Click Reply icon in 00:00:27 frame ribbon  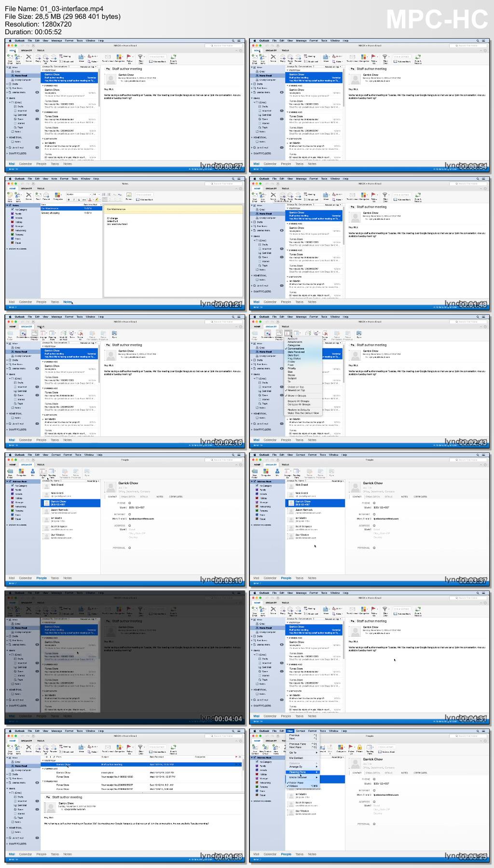38,57
